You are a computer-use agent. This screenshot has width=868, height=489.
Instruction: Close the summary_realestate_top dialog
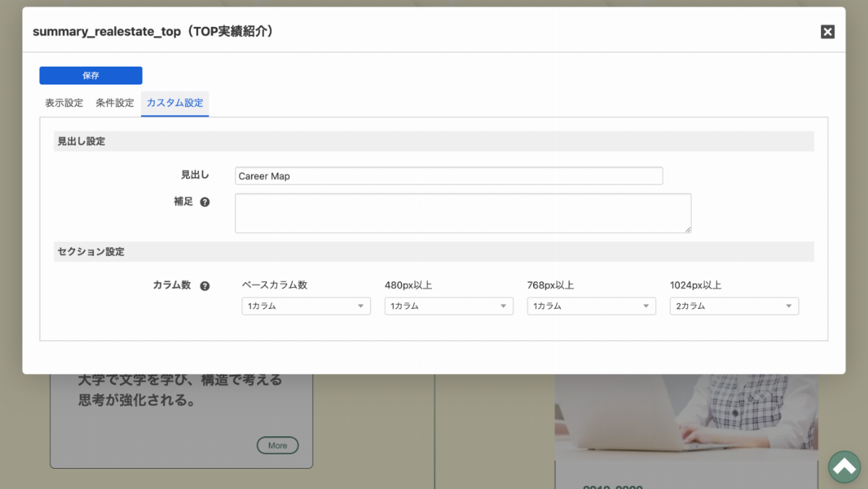(827, 31)
